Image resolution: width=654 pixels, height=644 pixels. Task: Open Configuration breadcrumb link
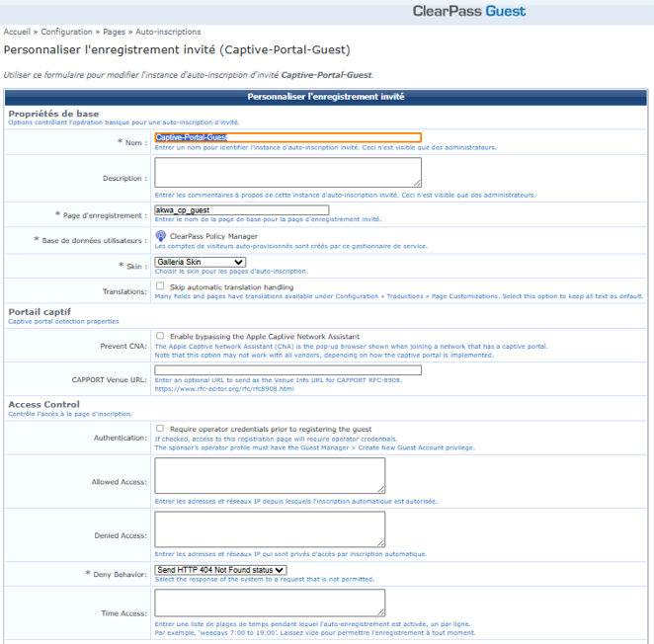[67, 32]
